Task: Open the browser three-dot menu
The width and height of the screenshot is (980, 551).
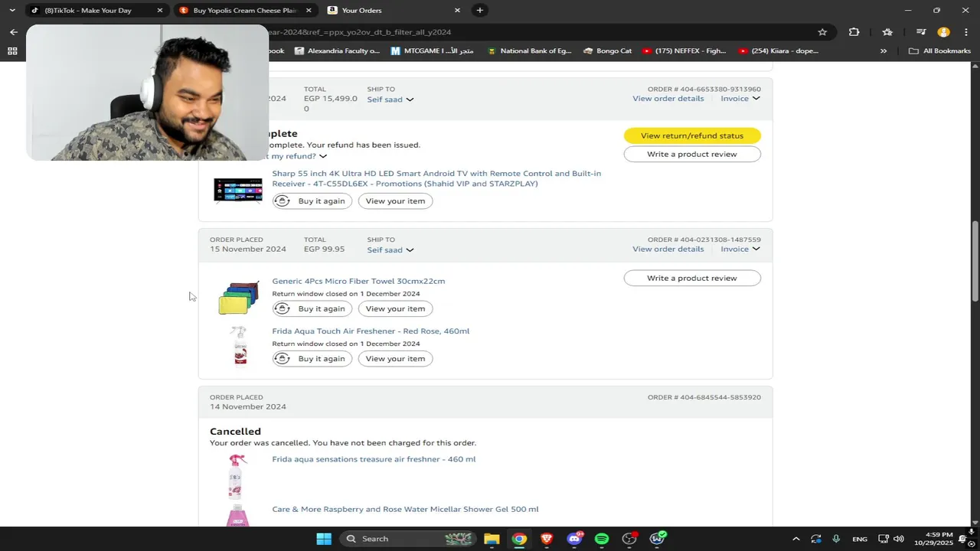Action: coord(965,32)
